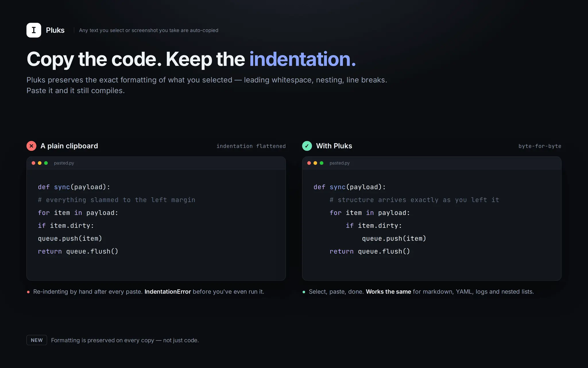Click the red bullet before 'Re-indenting by hand'
The width and height of the screenshot is (588, 368).
pyautogui.click(x=28, y=292)
